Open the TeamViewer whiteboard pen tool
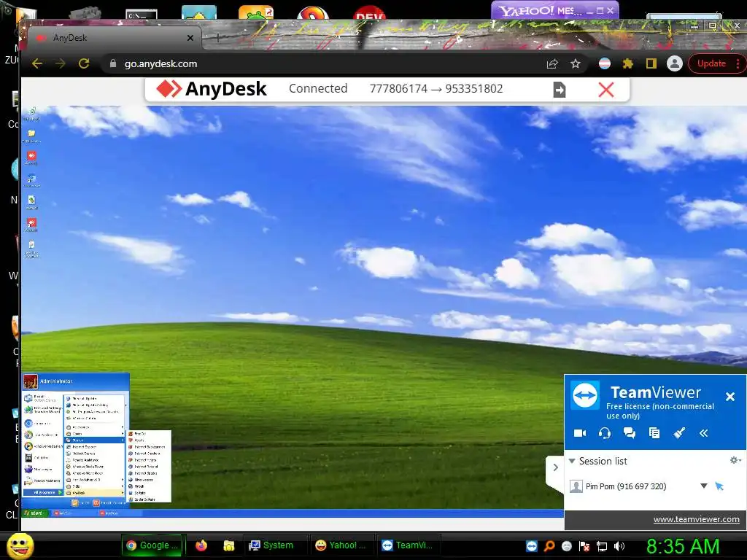This screenshot has width=747, height=560. pyautogui.click(x=679, y=433)
